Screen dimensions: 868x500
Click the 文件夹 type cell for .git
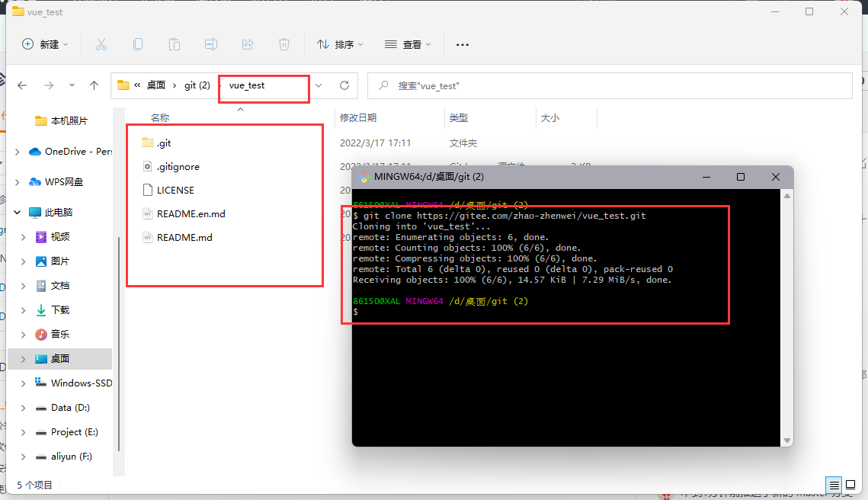[x=463, y=143]
